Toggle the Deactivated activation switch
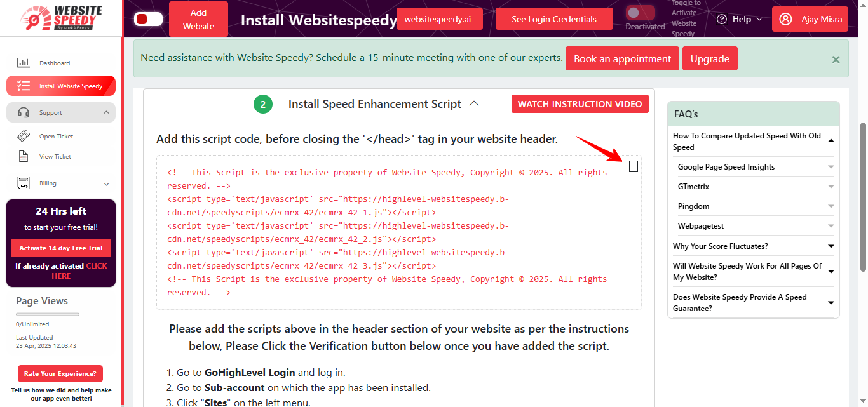 [640, 13]
